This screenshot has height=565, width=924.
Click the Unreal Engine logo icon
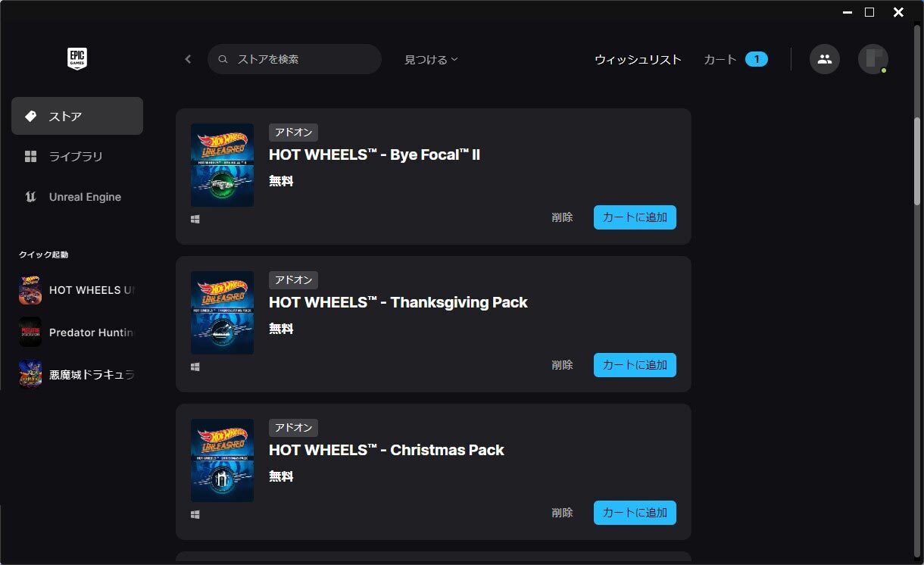(31, 197)
